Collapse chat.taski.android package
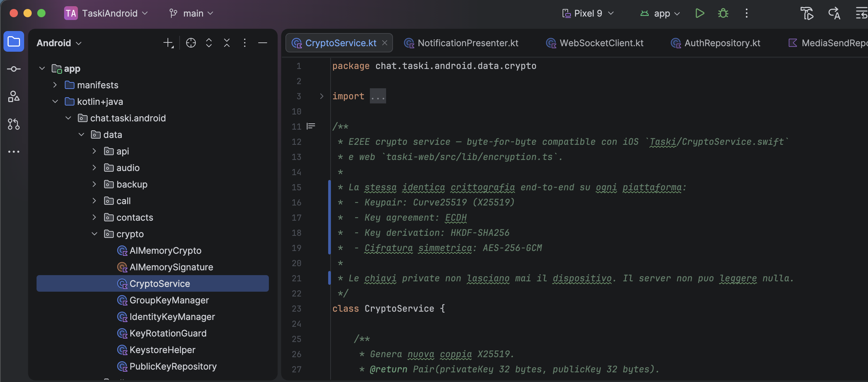The width and height of the screenshot is (868, 382). click(68, 118)
